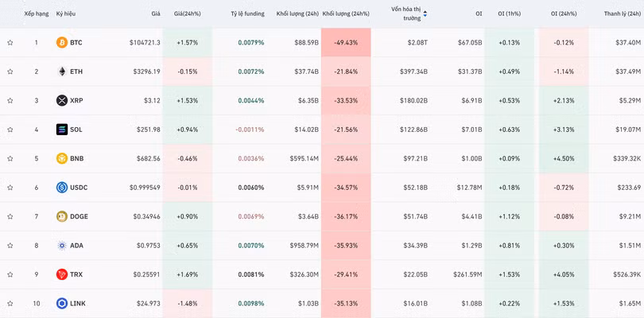The width and height of the screenshot is (644, 318).
Task: Click the BTC volume change -49.43% cell
Action: (345, 42)
